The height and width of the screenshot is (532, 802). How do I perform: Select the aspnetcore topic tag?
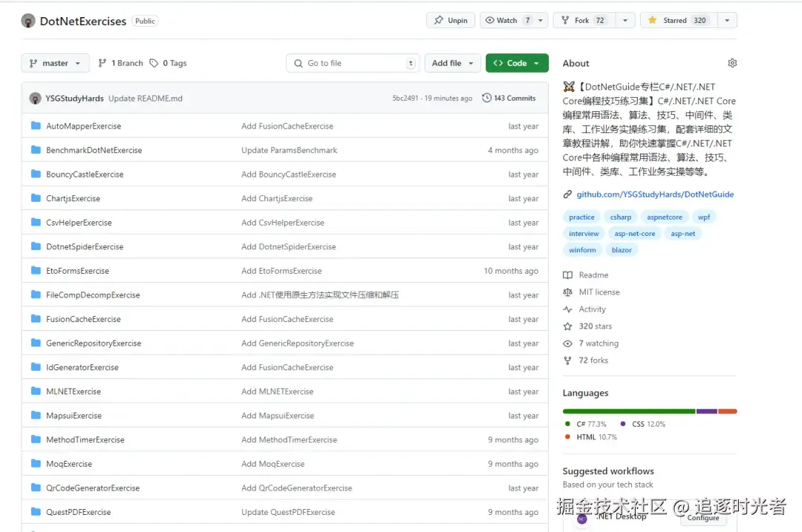click(665, 217)
